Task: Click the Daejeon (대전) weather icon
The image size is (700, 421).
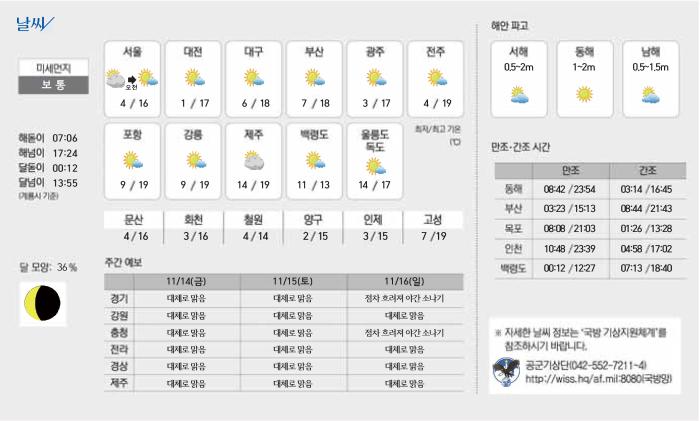Action: 193,78
